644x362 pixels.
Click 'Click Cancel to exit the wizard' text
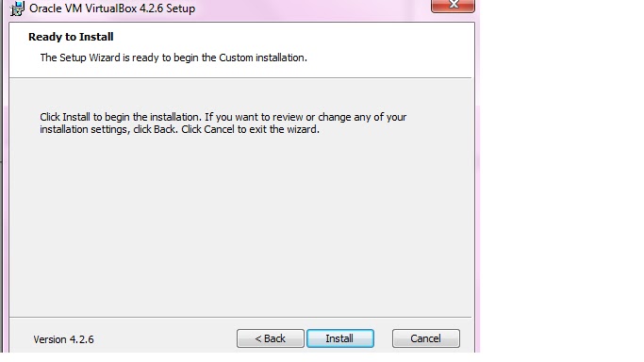point(250,129)
